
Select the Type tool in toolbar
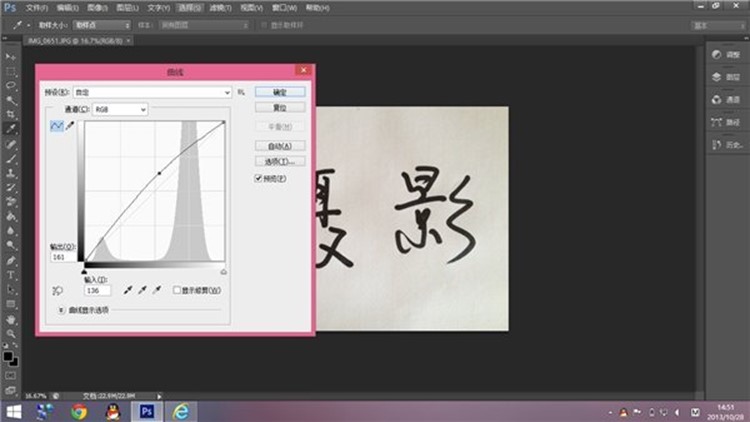pos(11,274)
